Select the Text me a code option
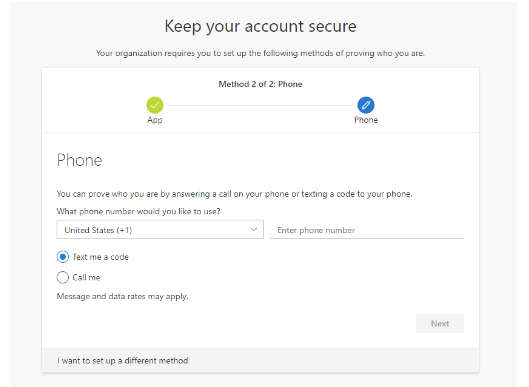 [62, 257]
